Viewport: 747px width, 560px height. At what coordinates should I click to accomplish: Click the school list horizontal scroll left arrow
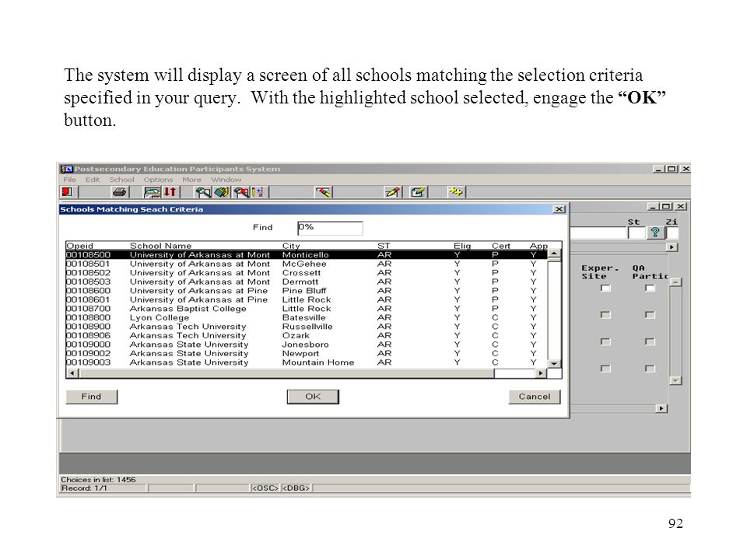pyautogui.click(x=72, y=373)
